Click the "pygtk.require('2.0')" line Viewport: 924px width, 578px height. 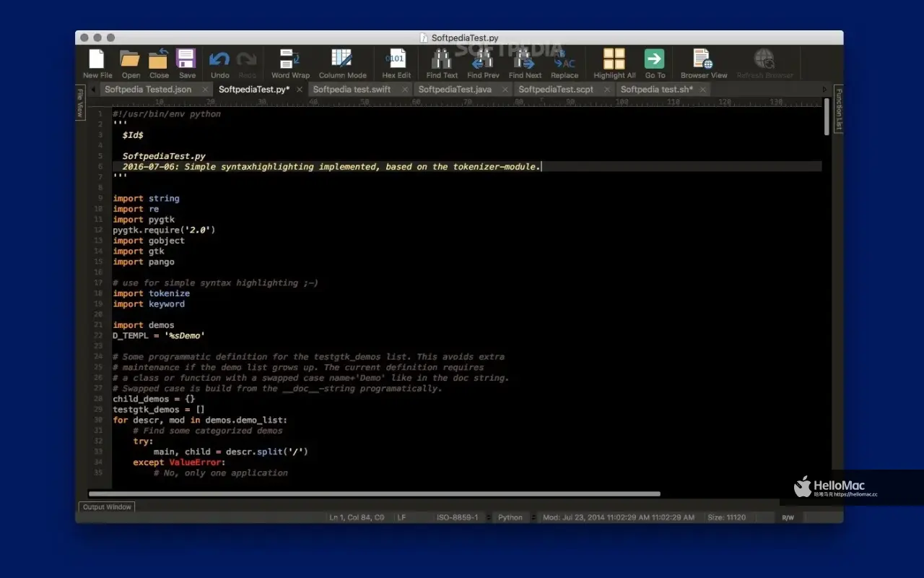coord(164,230)
